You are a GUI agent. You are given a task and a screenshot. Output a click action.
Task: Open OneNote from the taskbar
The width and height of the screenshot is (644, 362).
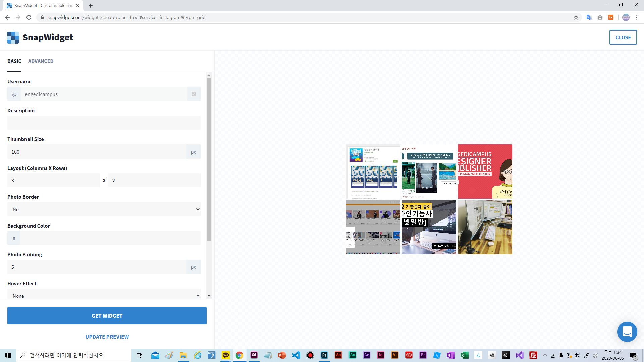click(450, 355)
